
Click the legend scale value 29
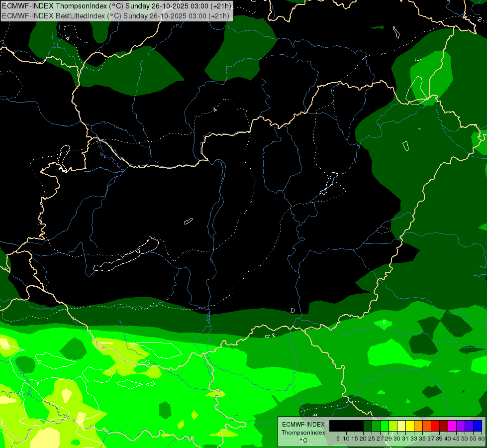(388, 439)
